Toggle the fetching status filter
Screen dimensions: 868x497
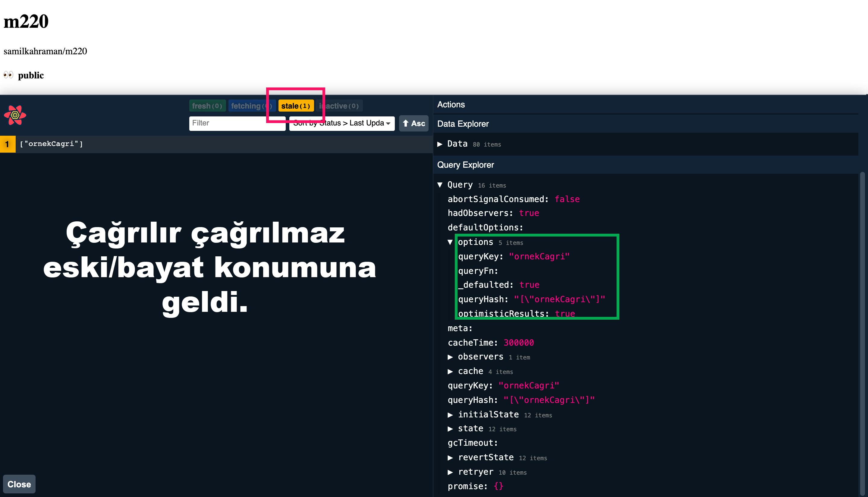252,106
